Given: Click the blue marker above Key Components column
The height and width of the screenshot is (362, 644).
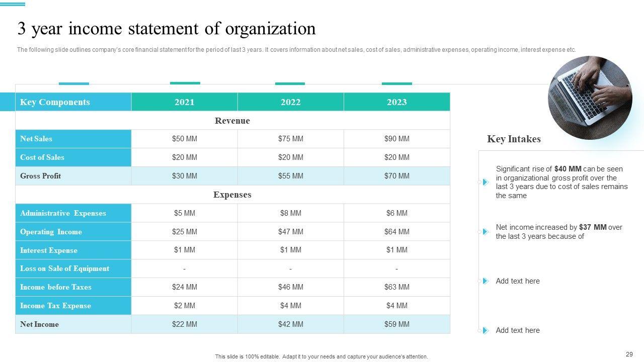Looking at the screenshot, I should click(73, 83).
